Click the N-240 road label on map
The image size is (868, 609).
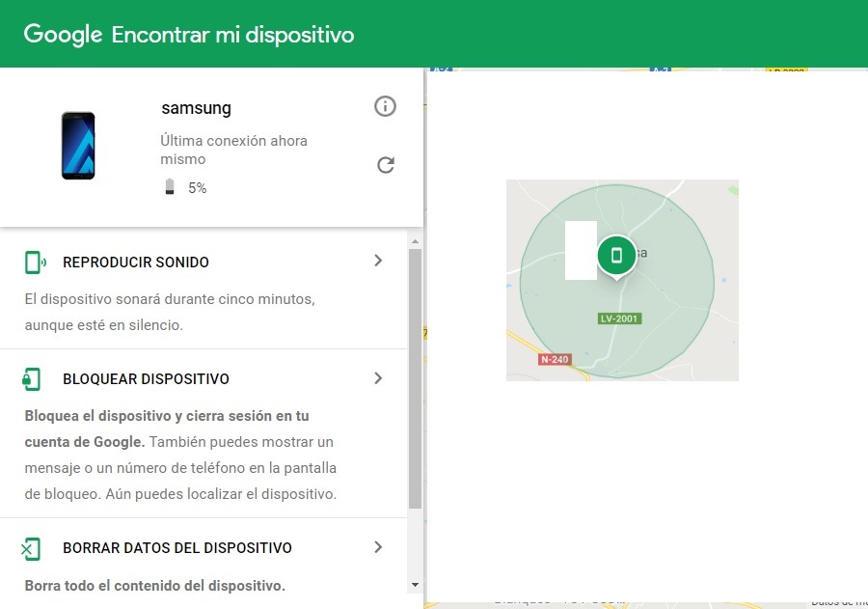[555, 359]
